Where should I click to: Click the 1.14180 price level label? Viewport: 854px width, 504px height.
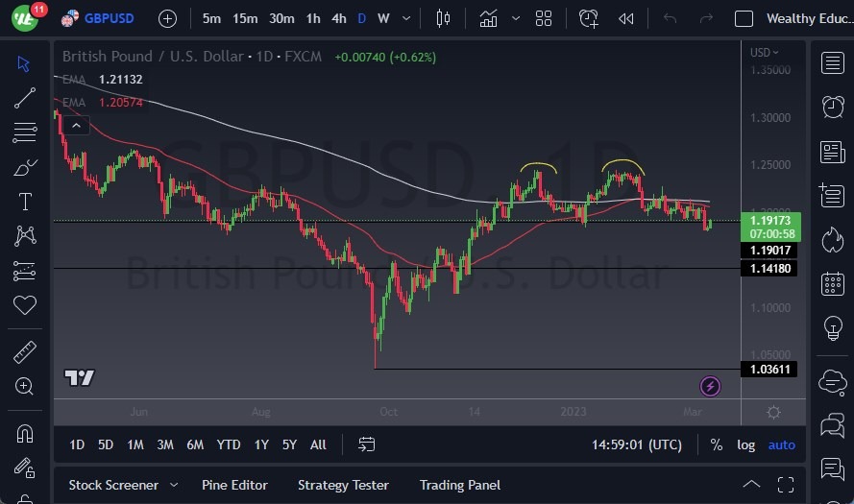pyautogui.click(x=769, y=269)
